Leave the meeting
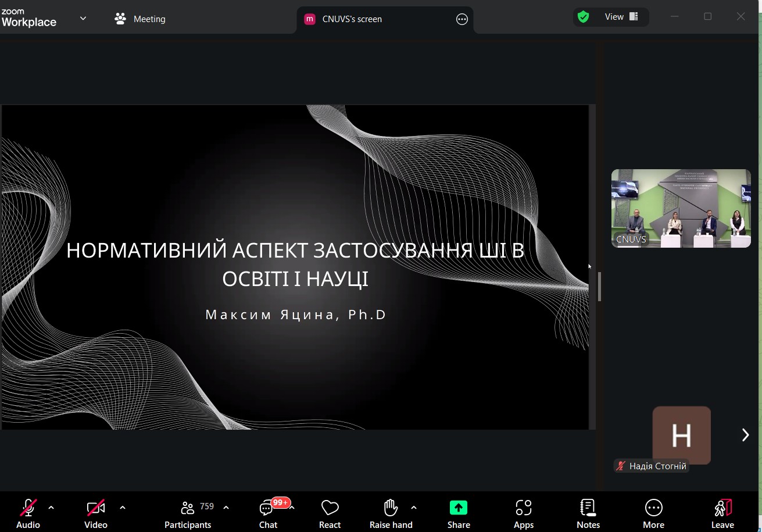Image resolution: width=762 pixels, height=532 pixels. click(722, 507)
